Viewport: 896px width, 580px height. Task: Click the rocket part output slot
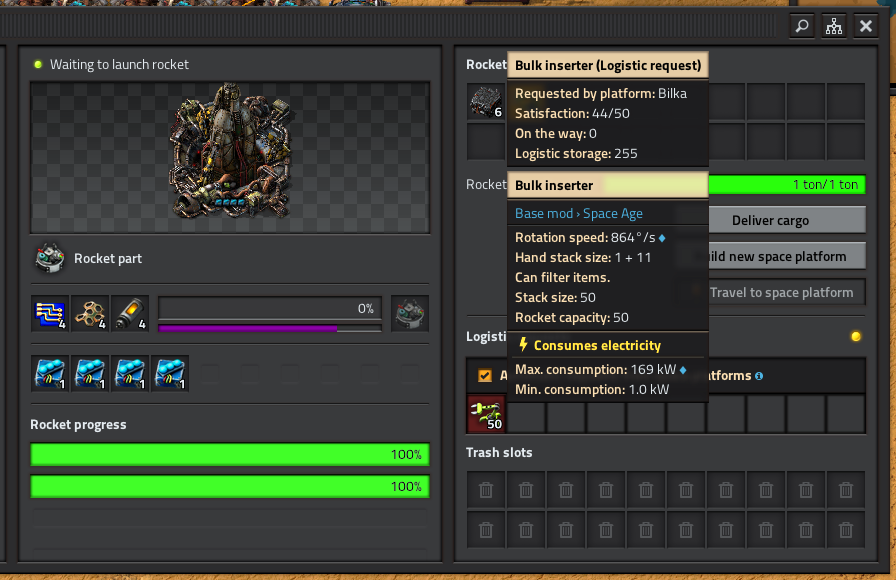pyautogui.click(x=410, y=314)
